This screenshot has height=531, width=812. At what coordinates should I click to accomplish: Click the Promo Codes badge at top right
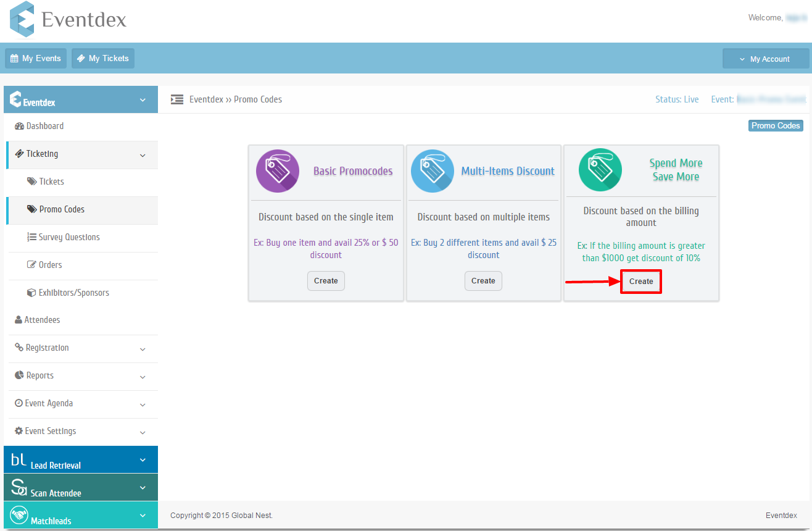[x=776, y=126]
